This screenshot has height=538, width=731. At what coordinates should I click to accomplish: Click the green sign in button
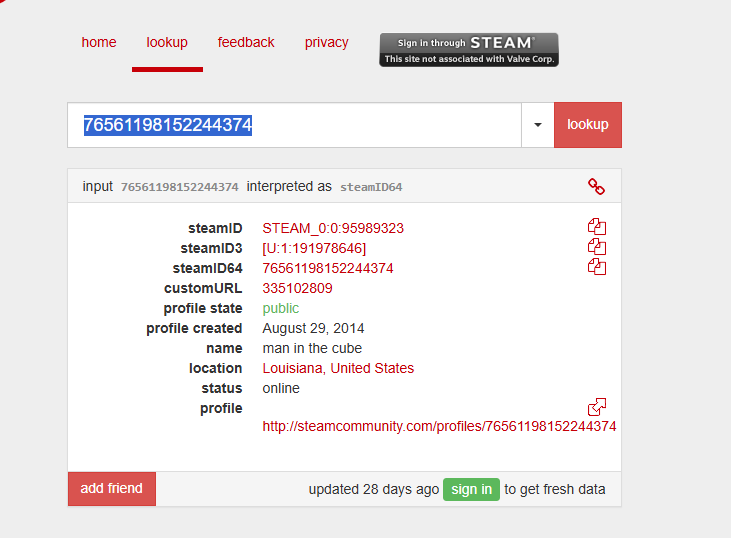pyautogui.click(x=471, y=490)
